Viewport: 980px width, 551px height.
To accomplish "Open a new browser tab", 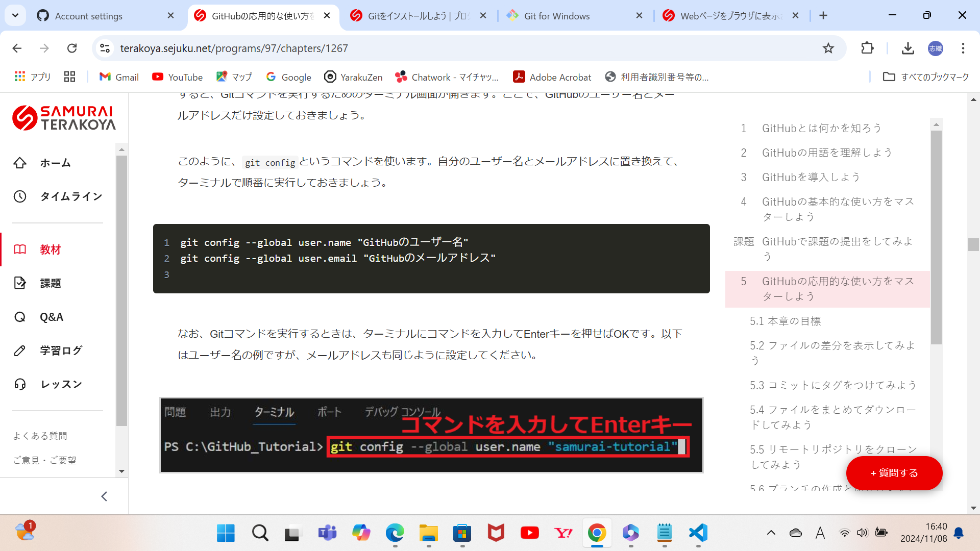I will tap(823, 15).
